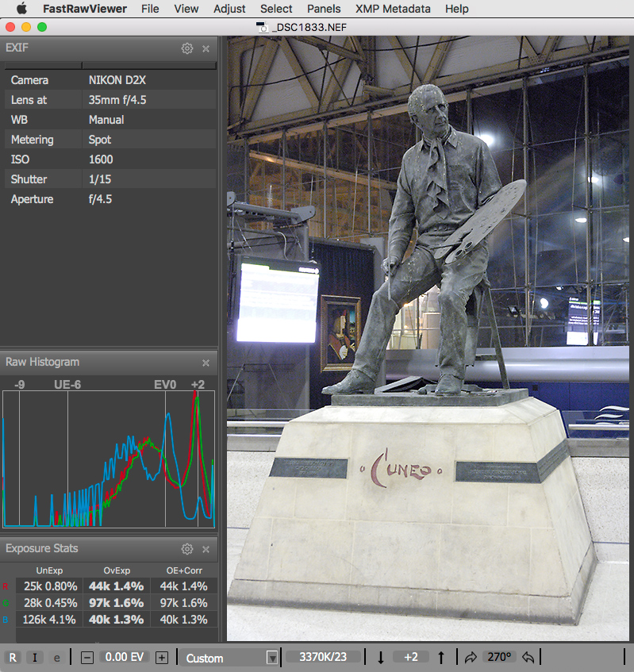Image resolution: width=634 pixels, height=672 pixels.
Task: Toggle the R raw display mode
Action: pos(13,658)
